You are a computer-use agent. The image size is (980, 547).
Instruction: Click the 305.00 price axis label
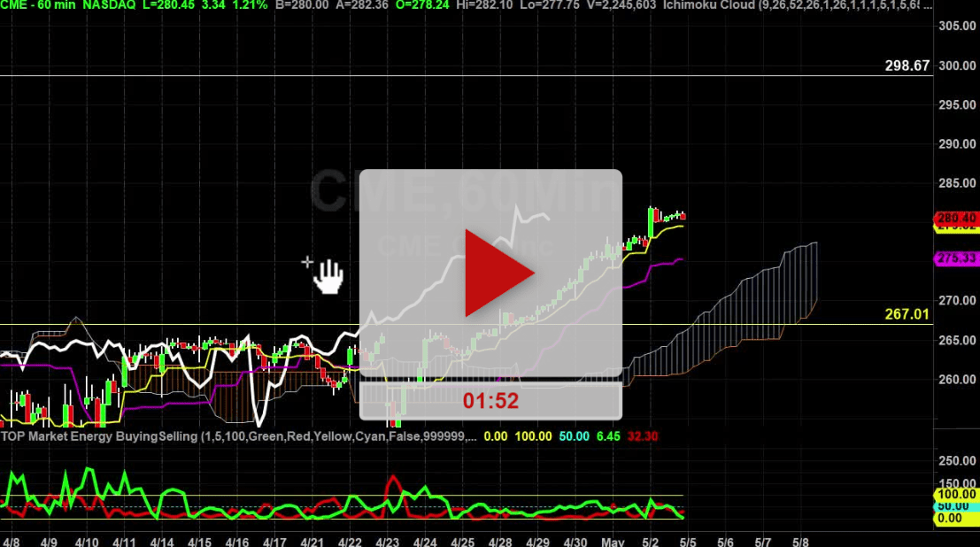tap(957, 27)
